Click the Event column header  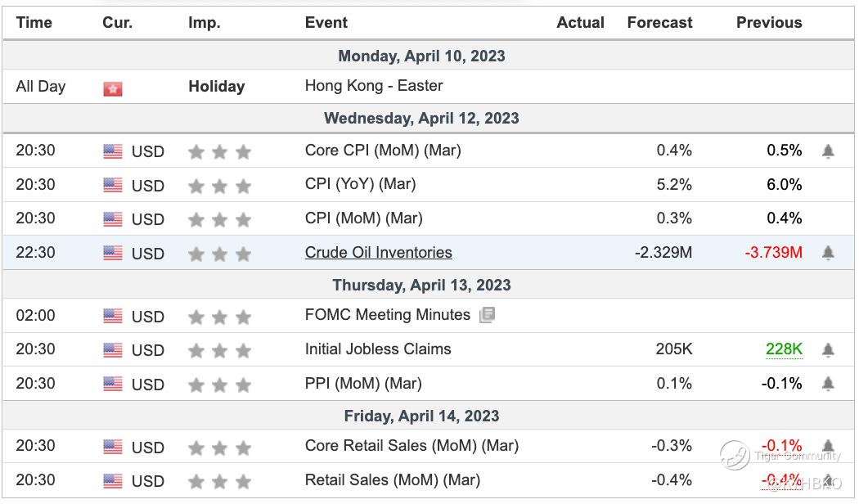326,23
